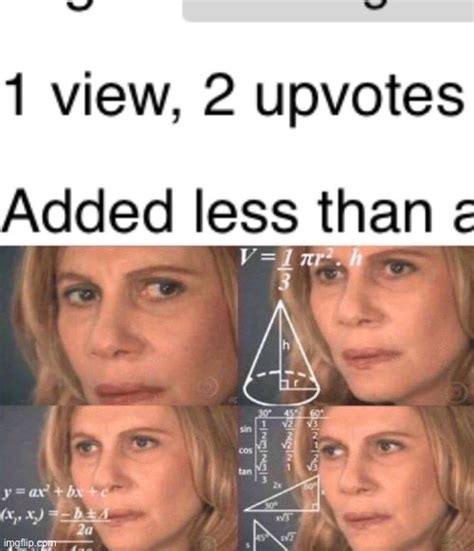Click the cone volume formula V=1/3πr²h
This screenshot has width=474, height=551.
pyautogui.click(x=301, y=269)
